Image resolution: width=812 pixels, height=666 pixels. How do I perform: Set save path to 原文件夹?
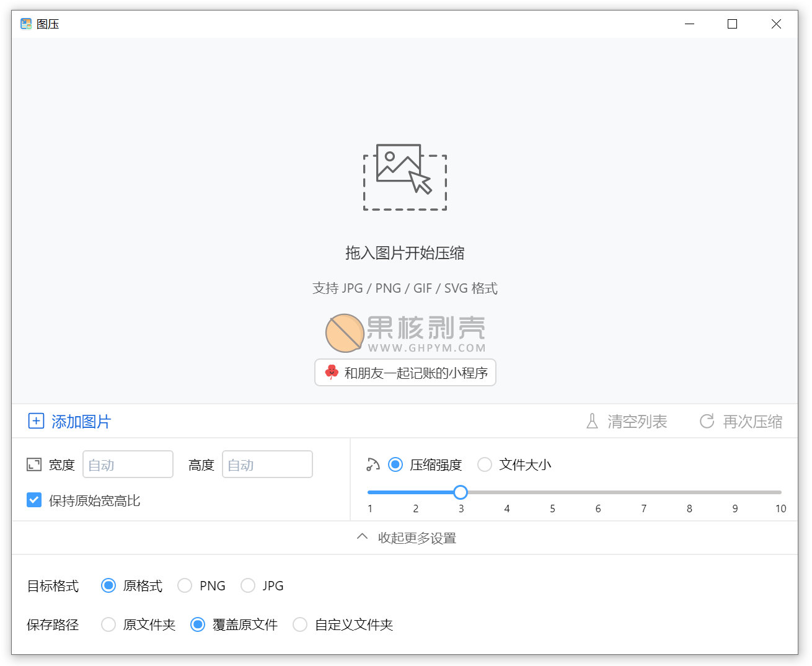(108, 624)
